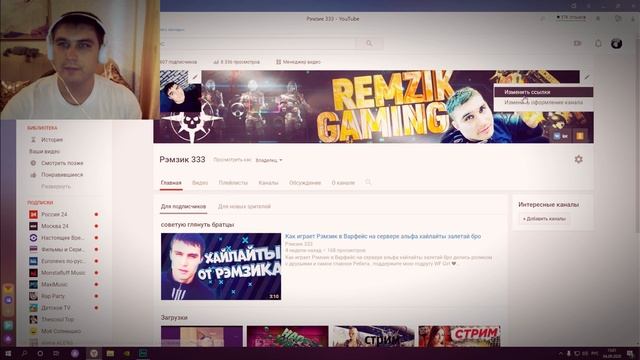Open the Фильмы и Сери... subscription

63,249
